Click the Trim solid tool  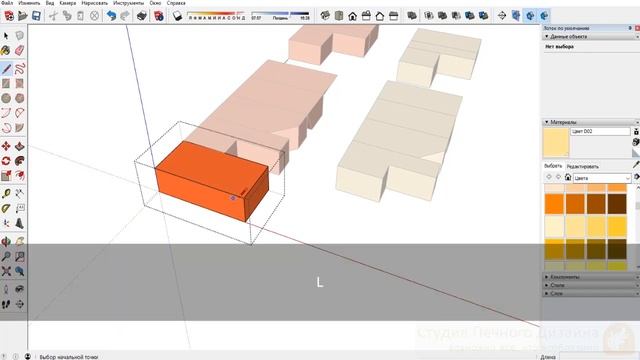click(470, 16)
